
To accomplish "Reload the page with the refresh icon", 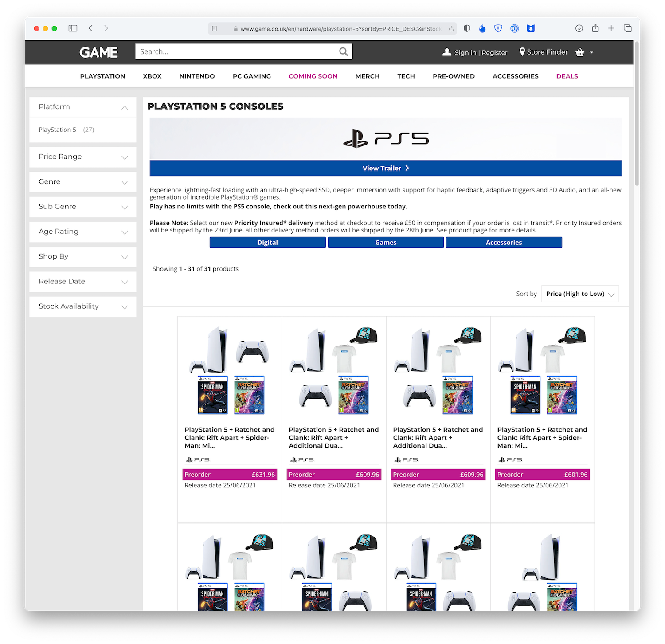I will tap(451, 29).
